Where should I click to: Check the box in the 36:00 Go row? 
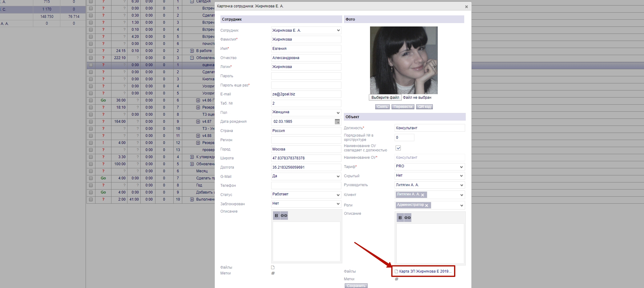91,100
